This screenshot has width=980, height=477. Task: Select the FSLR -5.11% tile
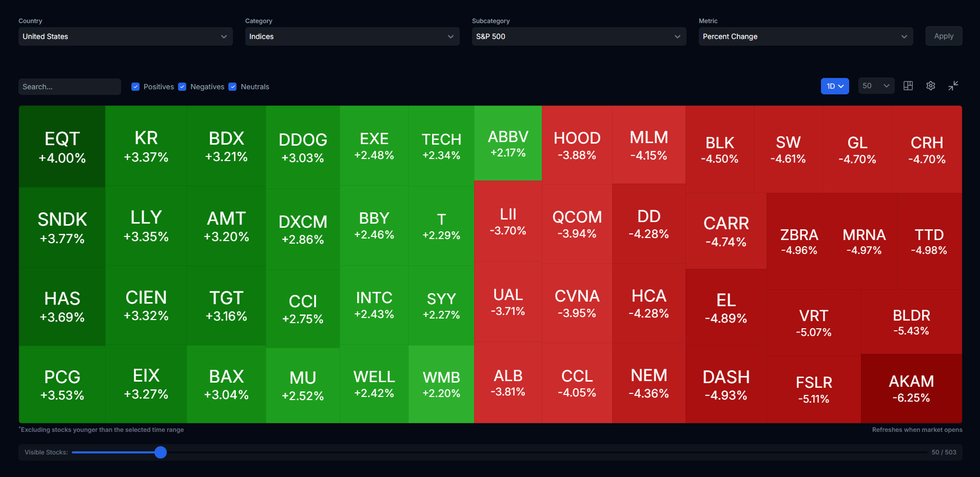coord(814,390)
